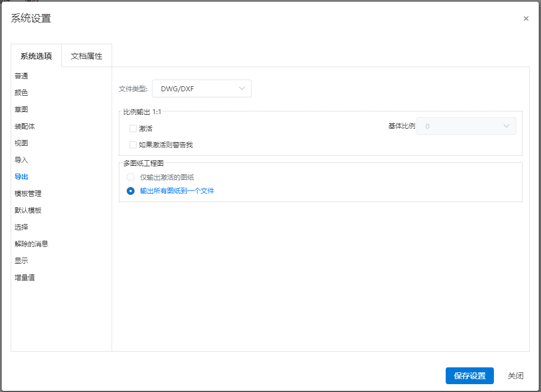Select 仅输出激活的图纸 radio button
Screen dimensions: 541x392
[x=131, y=177]
